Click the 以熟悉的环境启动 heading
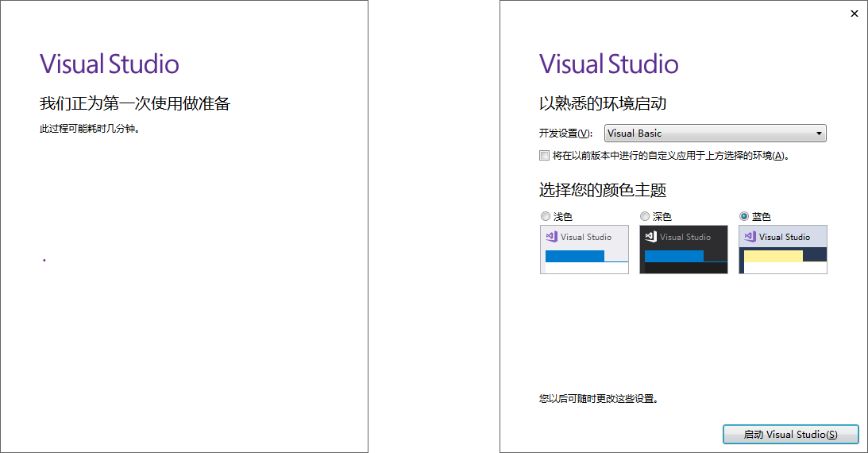The height and width of the screenshot is (453, 868). coord(602,103)
